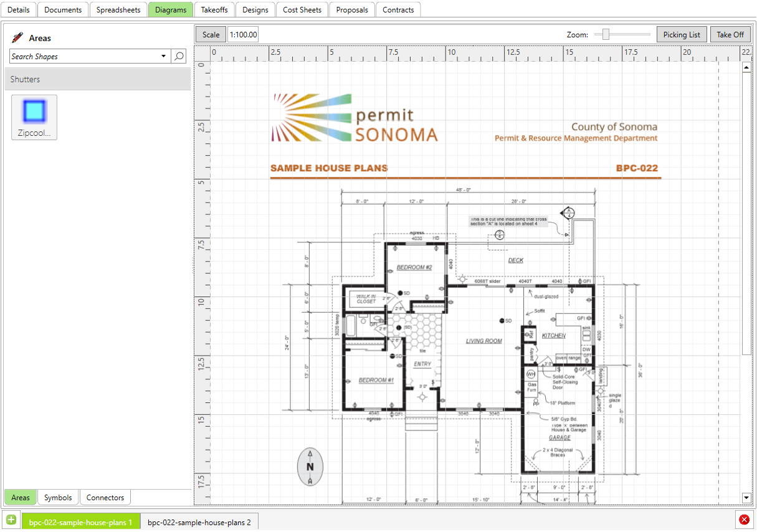Click the scroll down arrow on diagram
This screenshot has height=532, width=757.
pyautogui.click(x=746, y=497)
